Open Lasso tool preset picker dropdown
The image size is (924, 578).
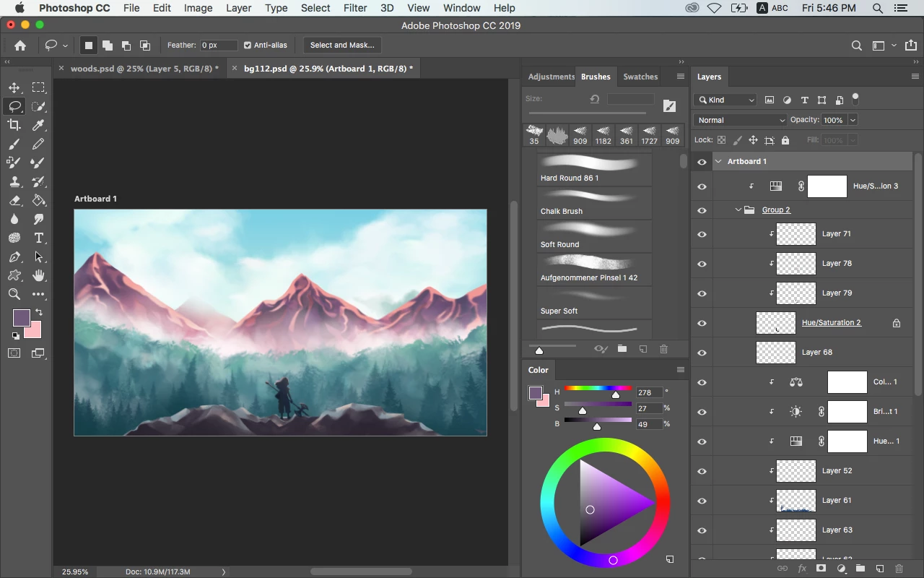pos(64,46)
